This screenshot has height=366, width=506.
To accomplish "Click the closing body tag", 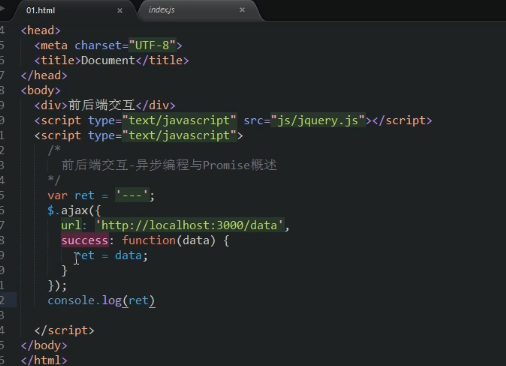I will pos(44,345).
